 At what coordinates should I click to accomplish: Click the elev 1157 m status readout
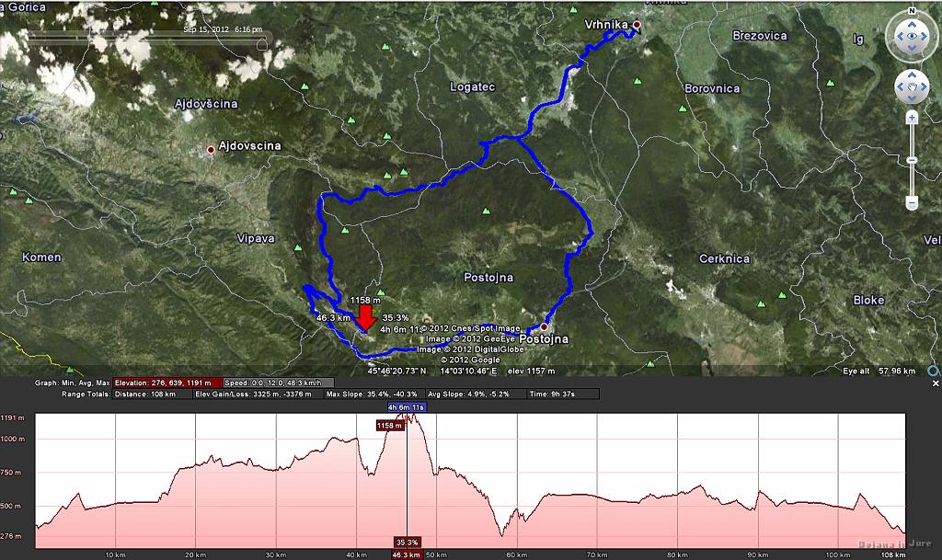[531, 371]
